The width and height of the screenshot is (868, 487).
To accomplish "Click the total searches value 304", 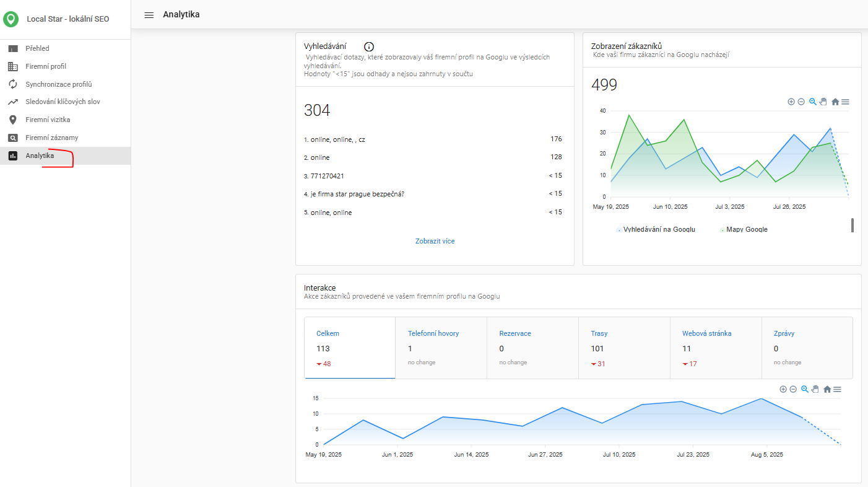I will (317, 110).
